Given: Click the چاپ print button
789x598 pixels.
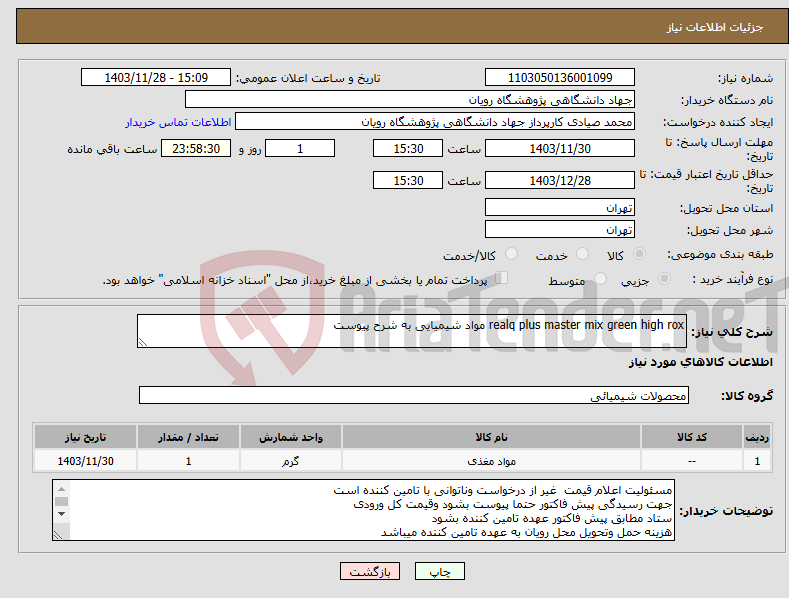Looking at the screenshot, I should pyautogui.click(x=440, y=571).
